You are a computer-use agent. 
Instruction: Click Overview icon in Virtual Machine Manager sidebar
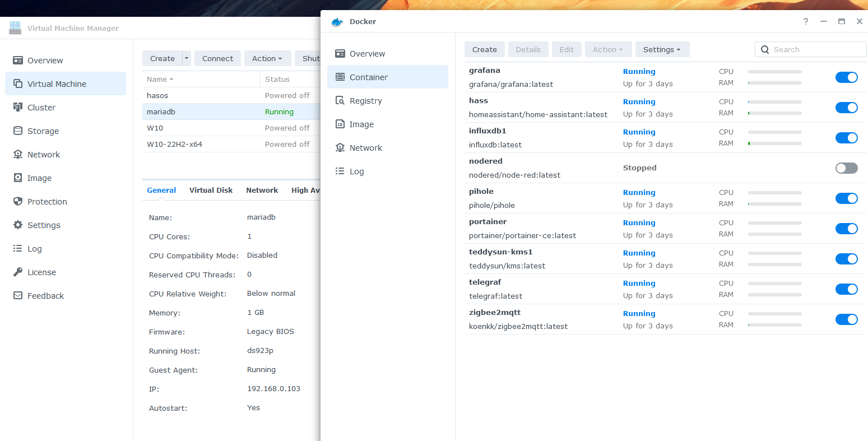point(18,60)
